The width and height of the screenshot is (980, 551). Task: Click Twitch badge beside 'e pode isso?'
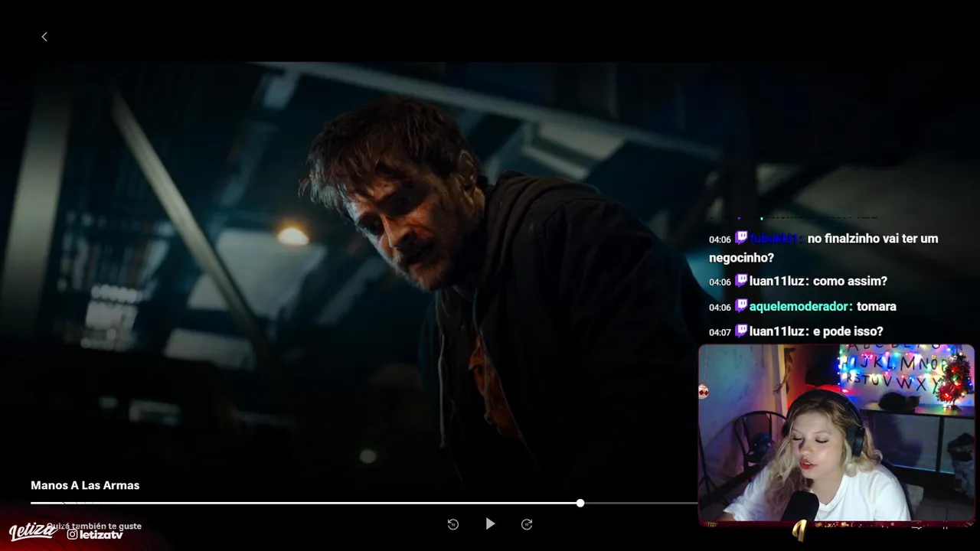pos(741,331)
